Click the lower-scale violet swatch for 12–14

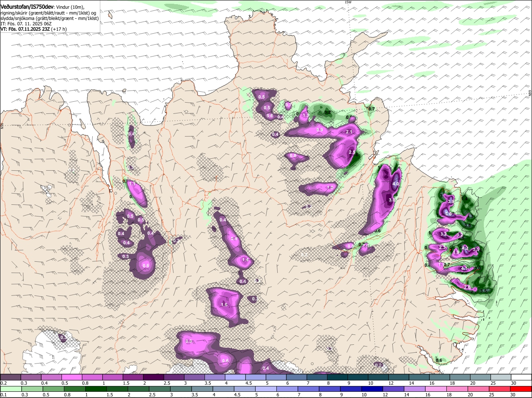(x=394, y=389)
